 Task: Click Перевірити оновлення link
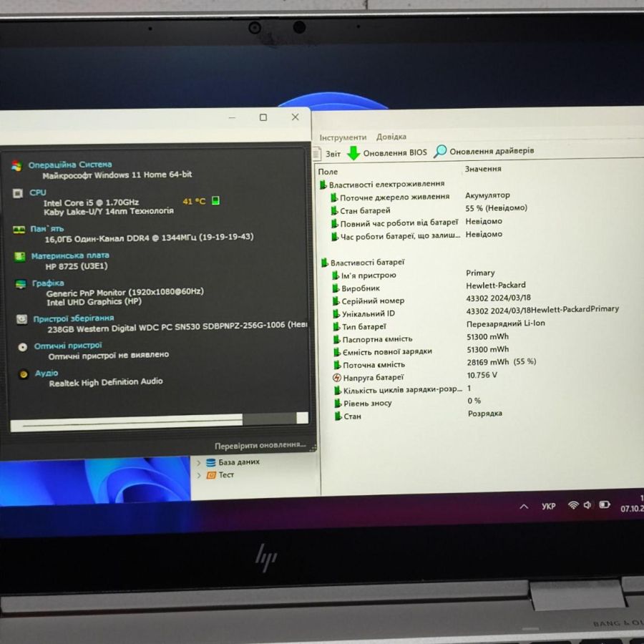(x=260, y=445)
